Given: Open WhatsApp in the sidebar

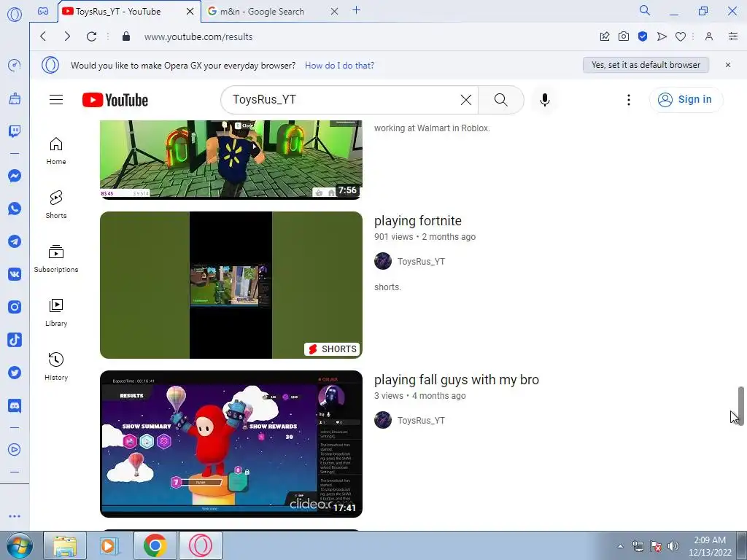Looking at the screenshot, I should (15, 209).
